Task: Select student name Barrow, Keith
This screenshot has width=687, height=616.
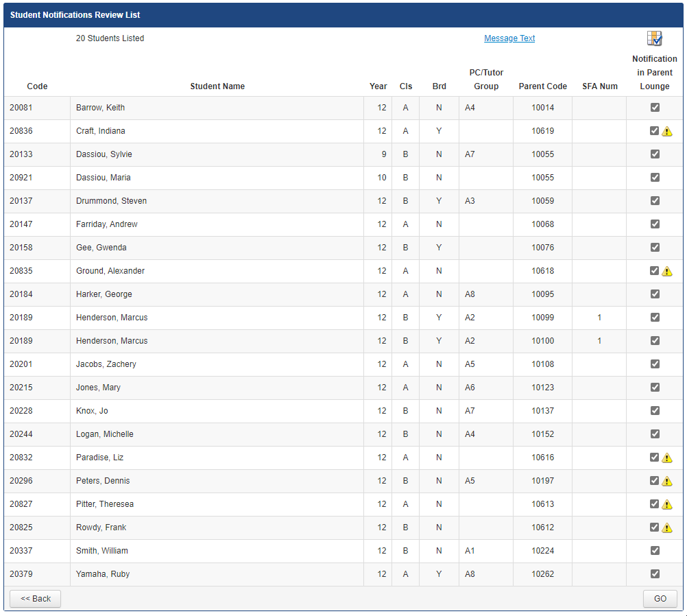Action: pyautogui.click(x=100, y=108)
